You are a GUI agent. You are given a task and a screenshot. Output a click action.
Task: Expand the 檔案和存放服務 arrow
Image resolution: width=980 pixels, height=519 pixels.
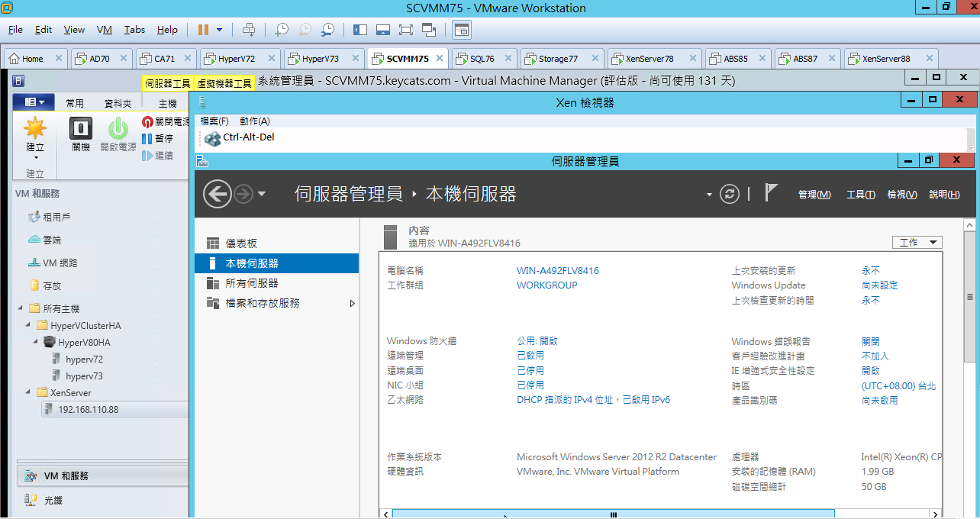tap(353, 303)
